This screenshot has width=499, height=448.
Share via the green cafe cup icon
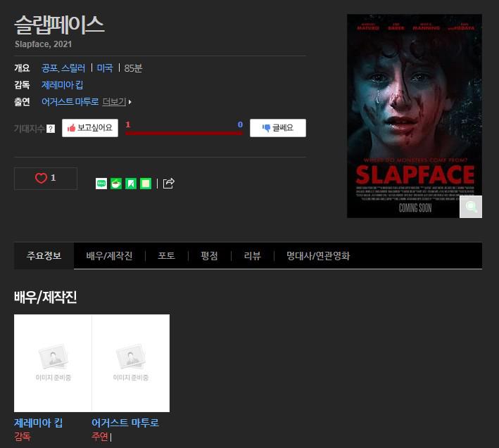coord(116,184)
